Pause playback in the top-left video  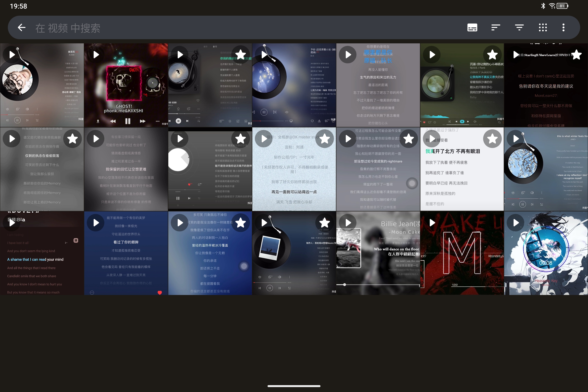point(17,120)
